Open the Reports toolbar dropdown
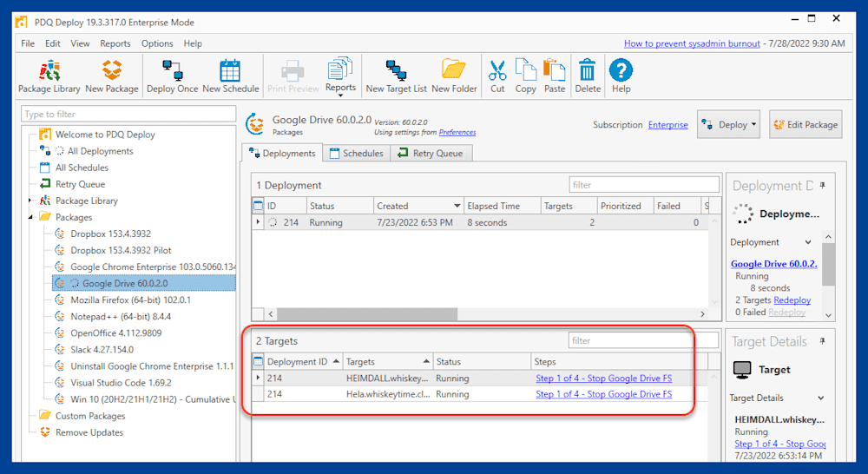This screenshot has width=868, height=474. pos(340,76)
